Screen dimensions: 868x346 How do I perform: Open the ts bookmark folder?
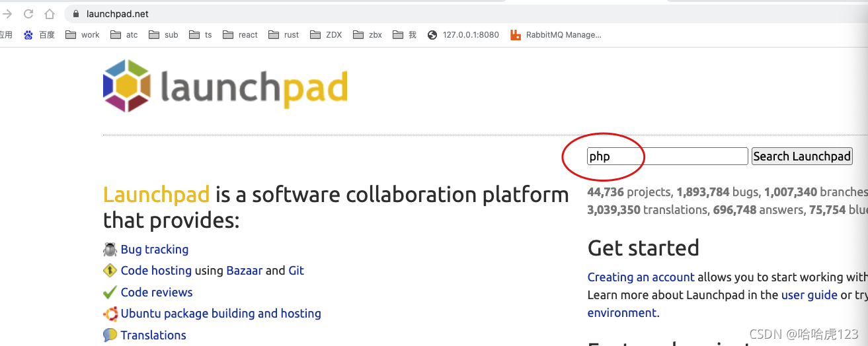(x=200, y=35)
